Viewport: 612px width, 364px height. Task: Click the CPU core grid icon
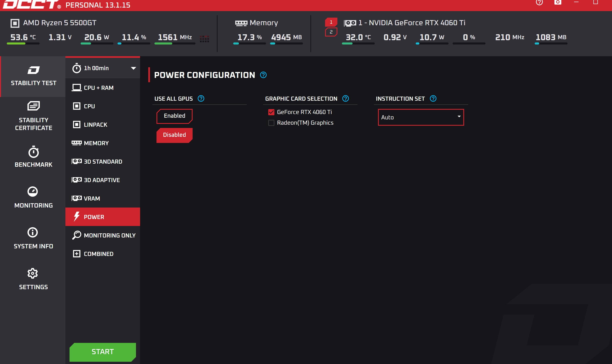(x=204, y=39)
